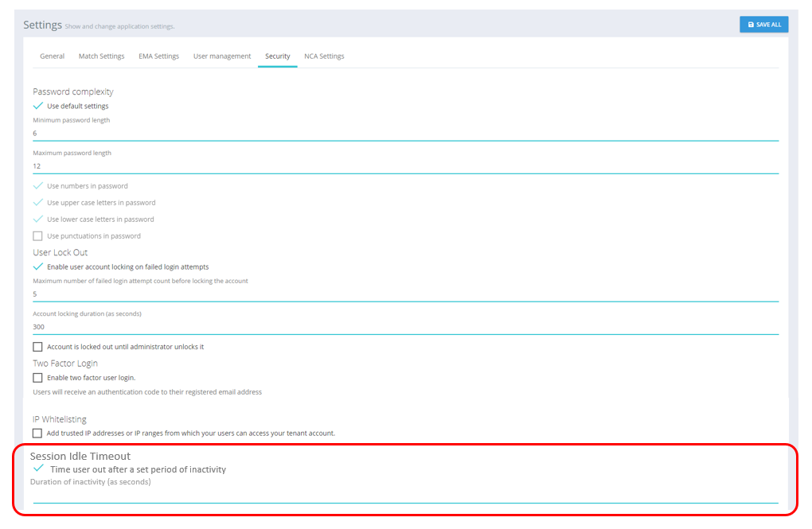Disable user account locking on failed attempts
The image size is (812, 529).
[38, 267]
